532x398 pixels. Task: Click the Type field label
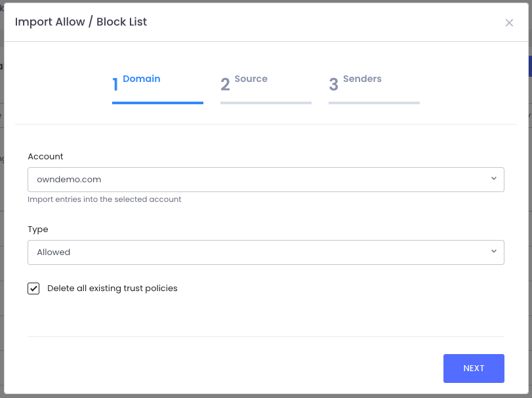pyautogui.click(x=38, y=229)
